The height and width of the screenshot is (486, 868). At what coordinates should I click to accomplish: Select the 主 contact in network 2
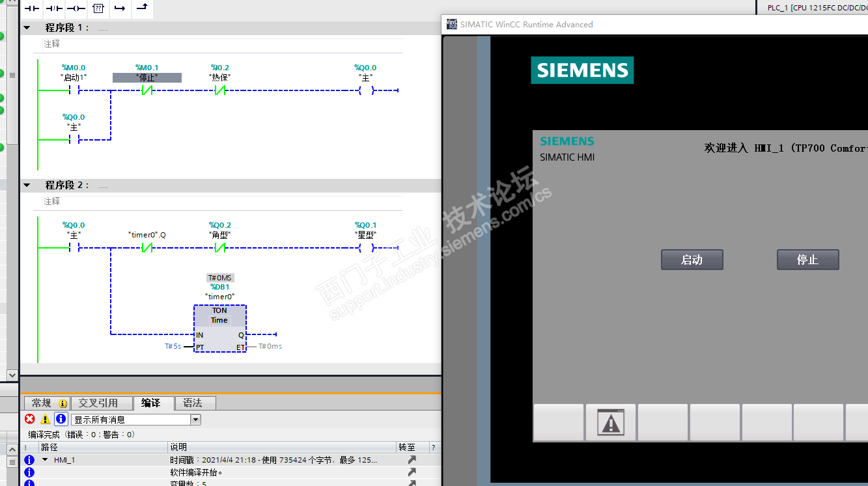pyautogui.click(x=74, y=248)
